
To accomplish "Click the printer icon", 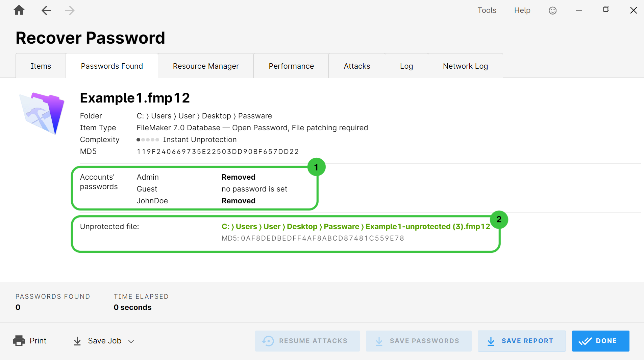I will pos(19,341).
